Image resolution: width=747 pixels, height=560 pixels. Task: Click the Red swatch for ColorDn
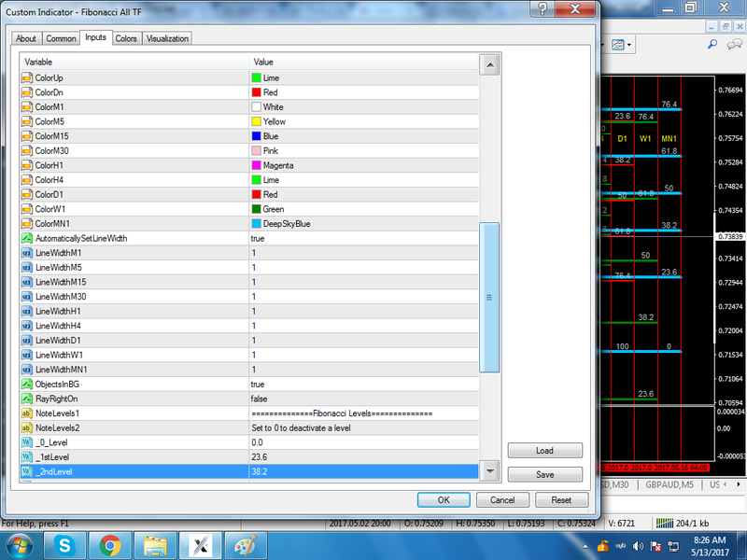256,92
